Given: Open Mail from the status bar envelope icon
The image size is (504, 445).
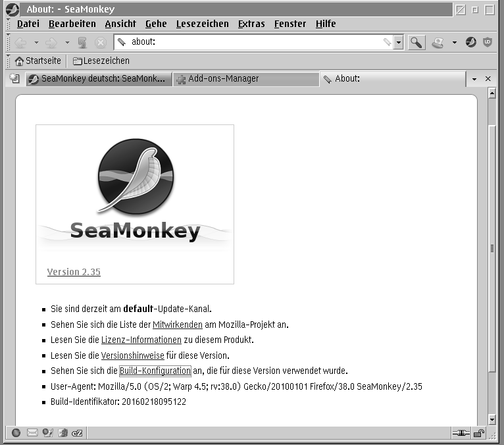Looking at the screenshot, I should pyautogui.click(x=32, y=432).
